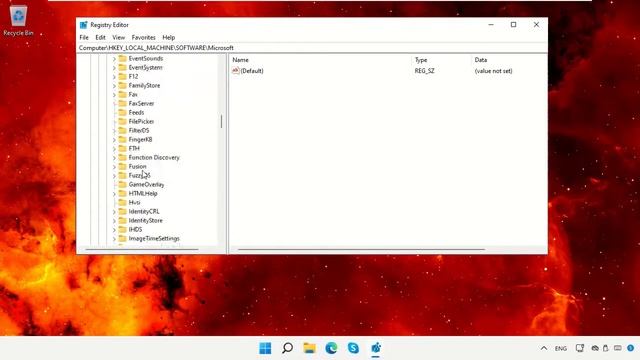
Task: Click the (value not set) data cell
Action: pos(493,71)
